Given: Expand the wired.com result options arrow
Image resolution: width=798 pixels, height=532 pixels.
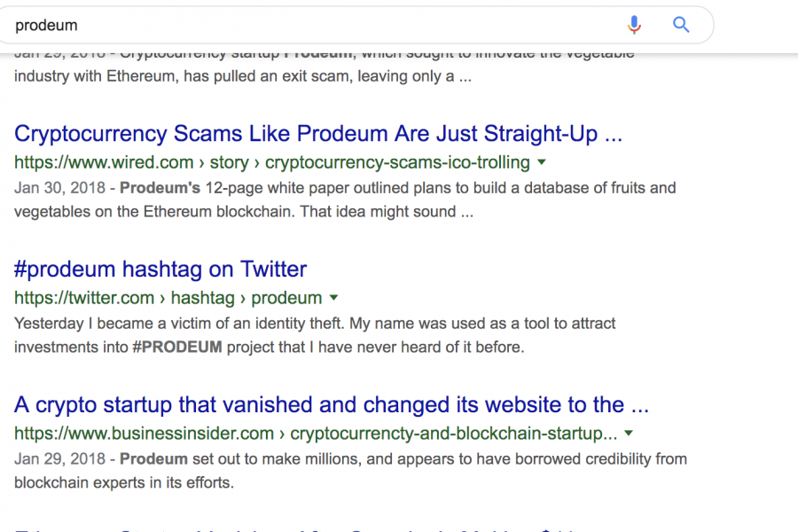Looking at the screenshot, I should point(542,162).
